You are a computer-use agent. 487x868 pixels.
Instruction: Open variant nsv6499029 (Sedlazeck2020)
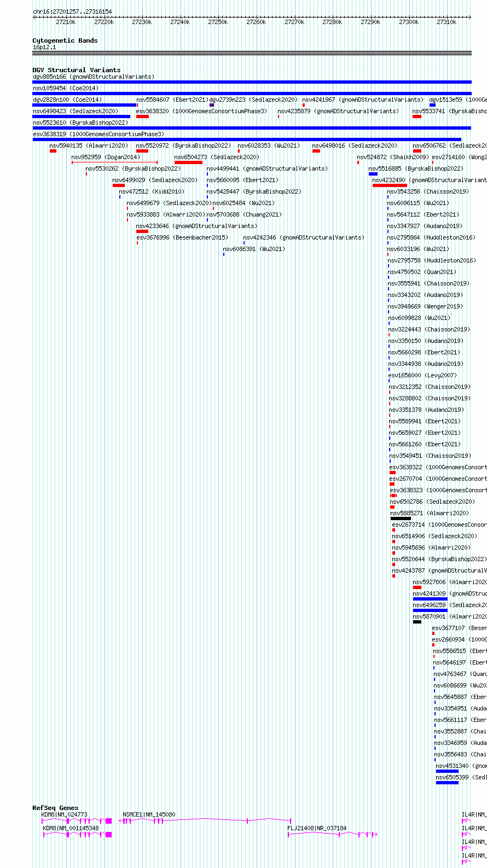tap(155, 180)
